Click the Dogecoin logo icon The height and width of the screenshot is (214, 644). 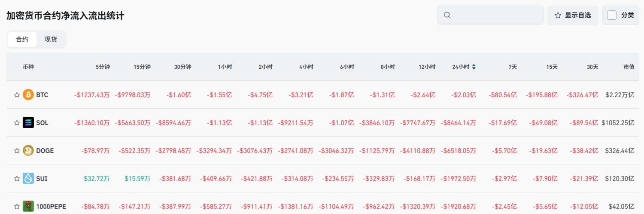[x=28, y=150]
